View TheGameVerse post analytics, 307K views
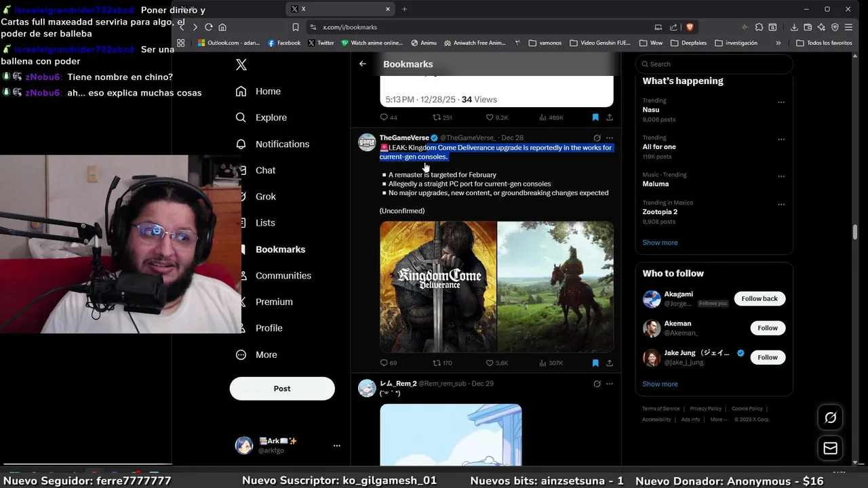This screenshot has height=488, width=868. coord(551,363)
